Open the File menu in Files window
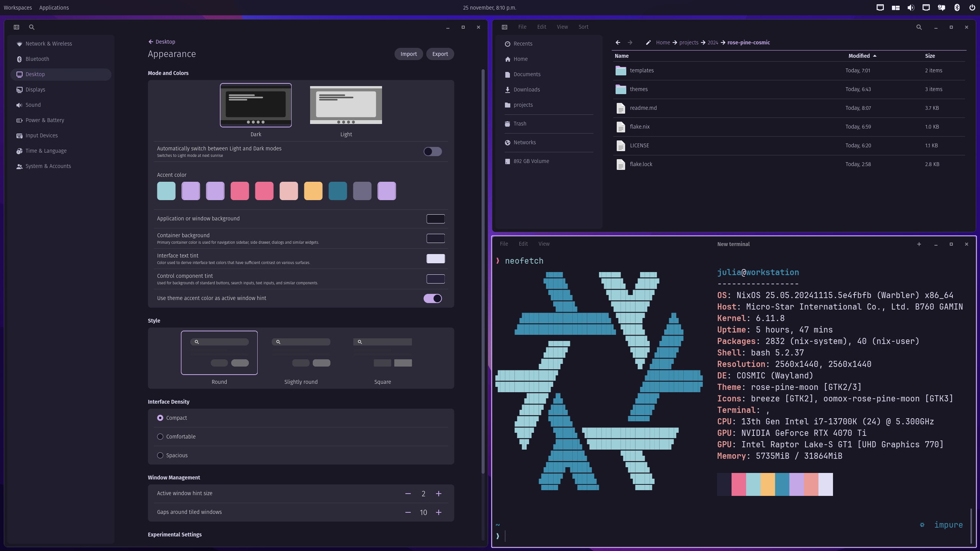 tap(522, 27)
